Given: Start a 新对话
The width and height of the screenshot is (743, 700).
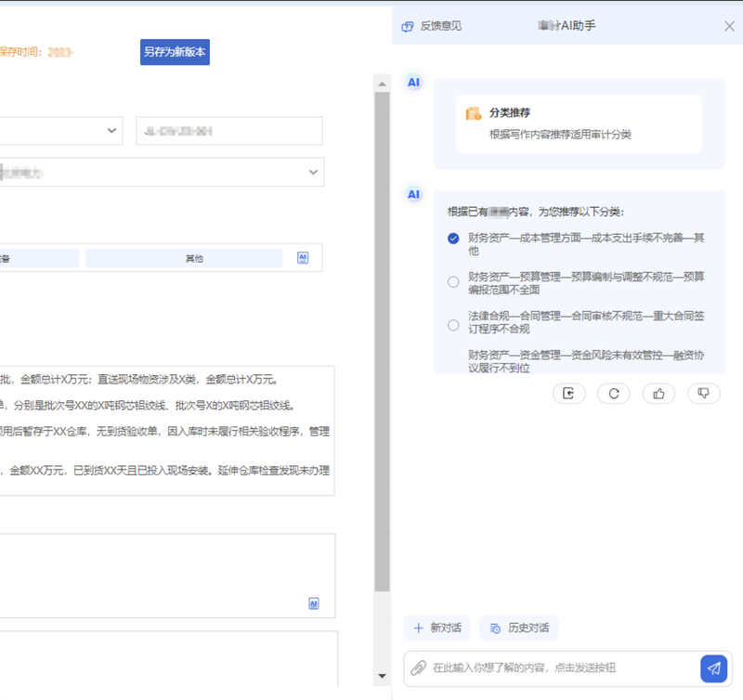Looking at the screenshot, I should pos(437,628).
